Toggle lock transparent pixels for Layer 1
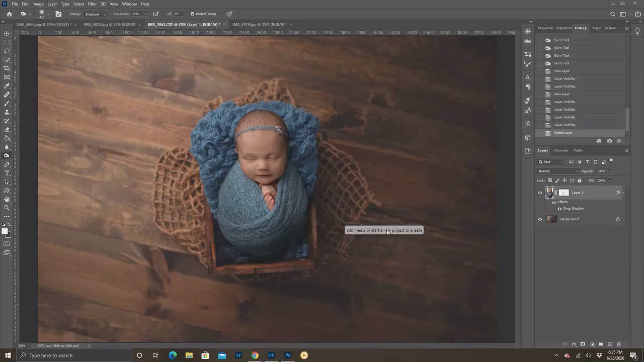Viewport: 644px width, 362px height. [x=550, y=180]
